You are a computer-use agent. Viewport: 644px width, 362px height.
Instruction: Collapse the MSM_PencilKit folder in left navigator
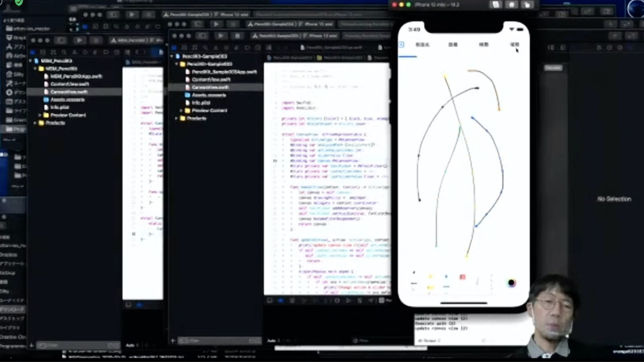[35, 69]
